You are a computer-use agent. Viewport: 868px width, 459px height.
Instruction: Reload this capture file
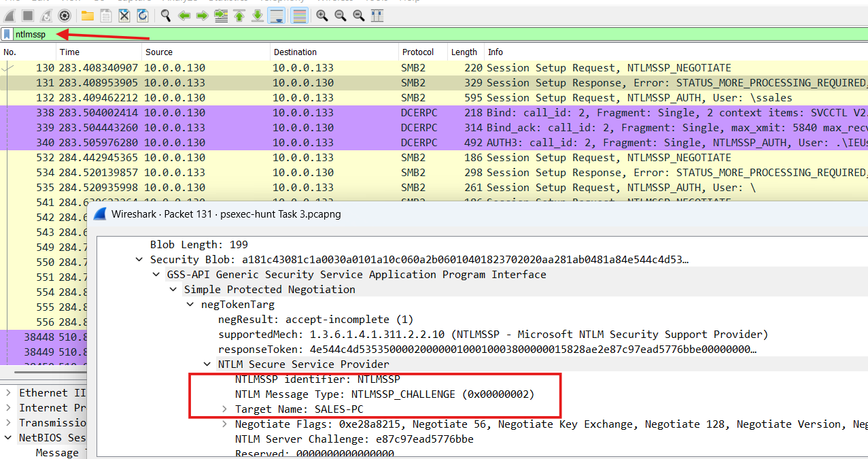[x=141, y=15]
